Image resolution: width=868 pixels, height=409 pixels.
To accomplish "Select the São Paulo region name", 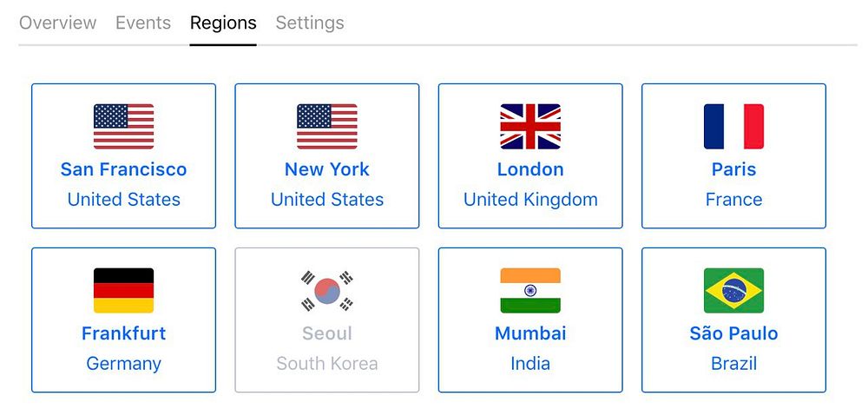I will coord(733,333).
